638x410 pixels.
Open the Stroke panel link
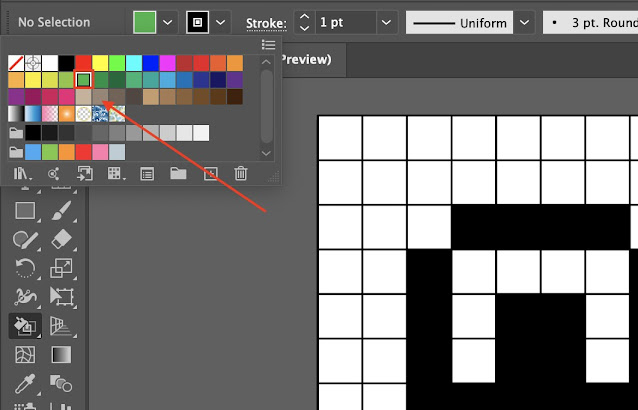click(x=267, y=23)
